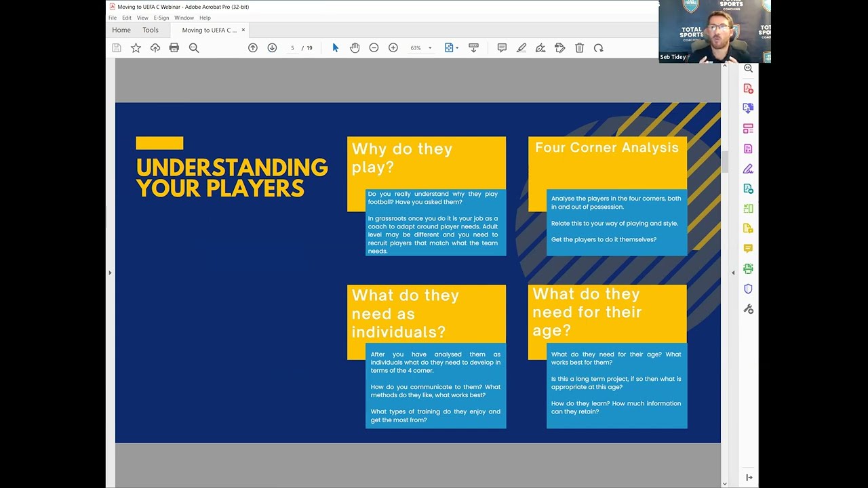The height and width of the screenshot is (488, 868).
Task: Switch to the Home tab
Action: coord(121,30)
